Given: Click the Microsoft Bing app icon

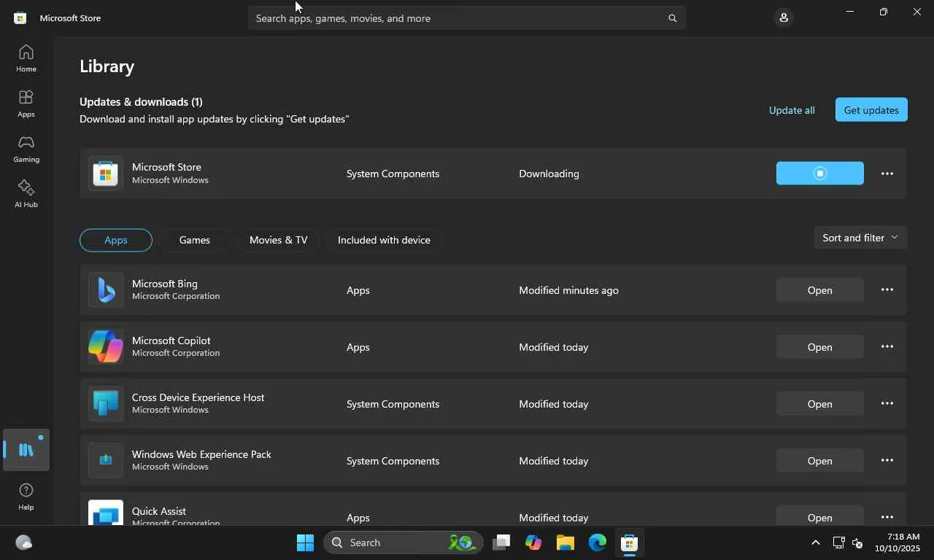Looking at the screenshot, I should tap(106, 290).
